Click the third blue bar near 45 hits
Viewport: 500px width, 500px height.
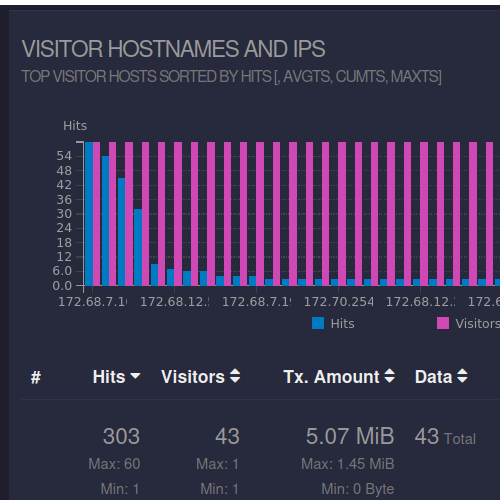coord(122,232)
